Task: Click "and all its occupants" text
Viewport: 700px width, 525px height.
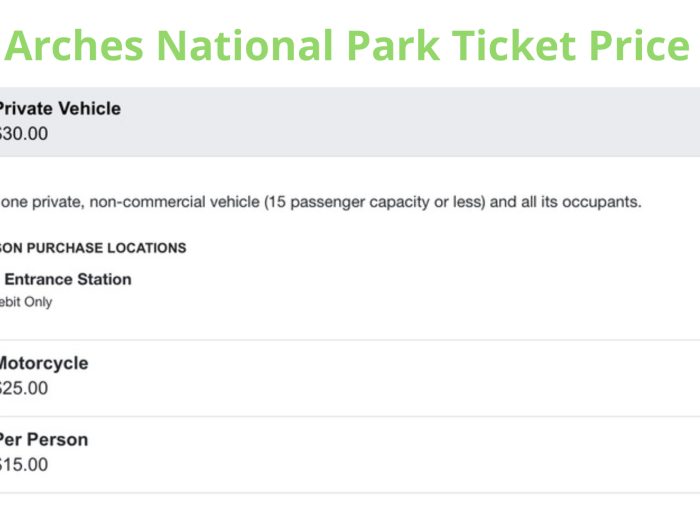Action: click(x=566, y=202)
